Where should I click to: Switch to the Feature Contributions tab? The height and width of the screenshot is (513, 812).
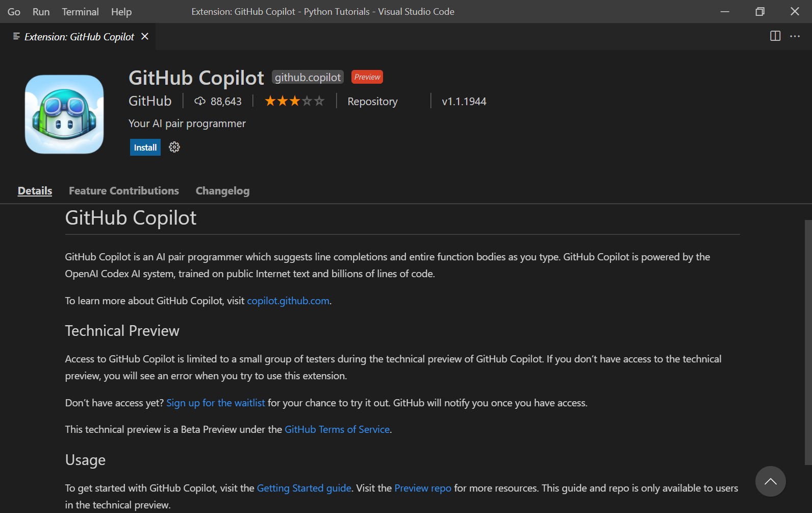tap(124, 191)
